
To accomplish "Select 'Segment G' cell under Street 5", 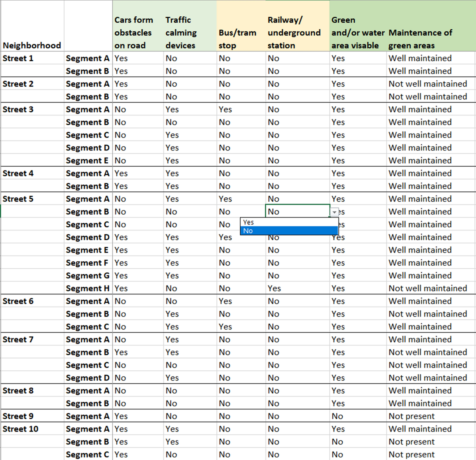I will click(x=88, y=275).
